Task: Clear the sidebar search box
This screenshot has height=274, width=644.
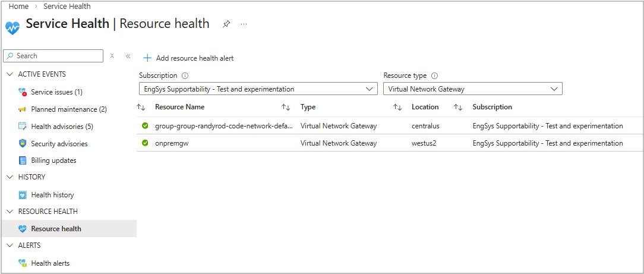Action: (x=112, y=56)
